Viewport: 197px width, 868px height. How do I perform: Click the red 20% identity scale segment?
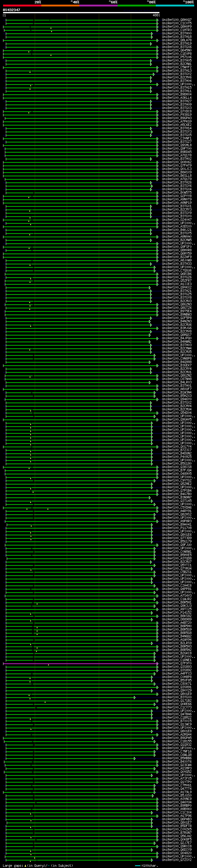pyautogui.click(x=22, y=6)
